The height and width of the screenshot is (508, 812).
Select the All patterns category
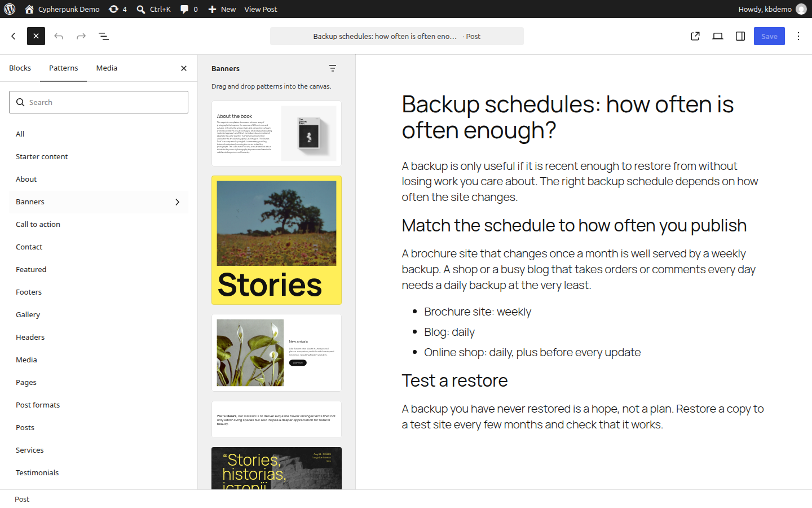pyautogui.click(x=99, y=134)
